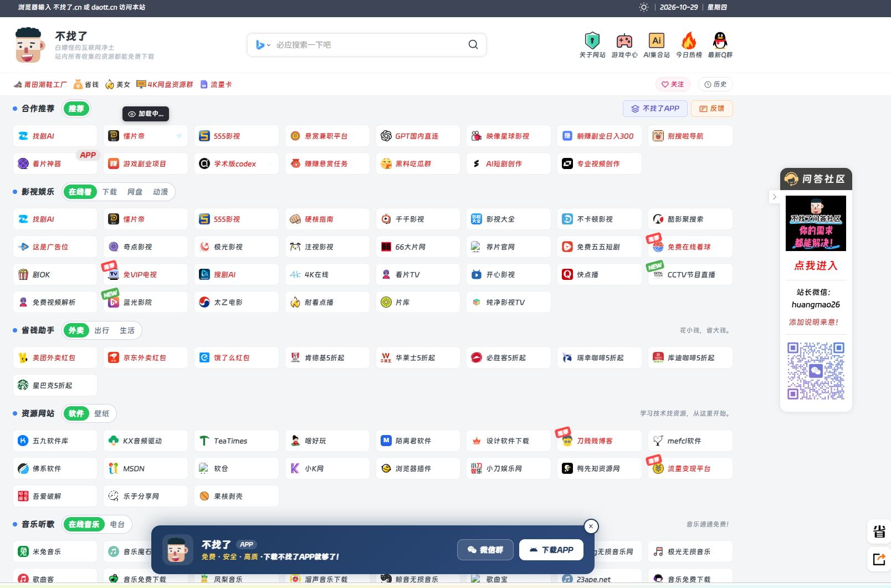Open the 星巴克5折起 card
The width and height of the screenshot is (891, 588).
[x=55, y=385]
